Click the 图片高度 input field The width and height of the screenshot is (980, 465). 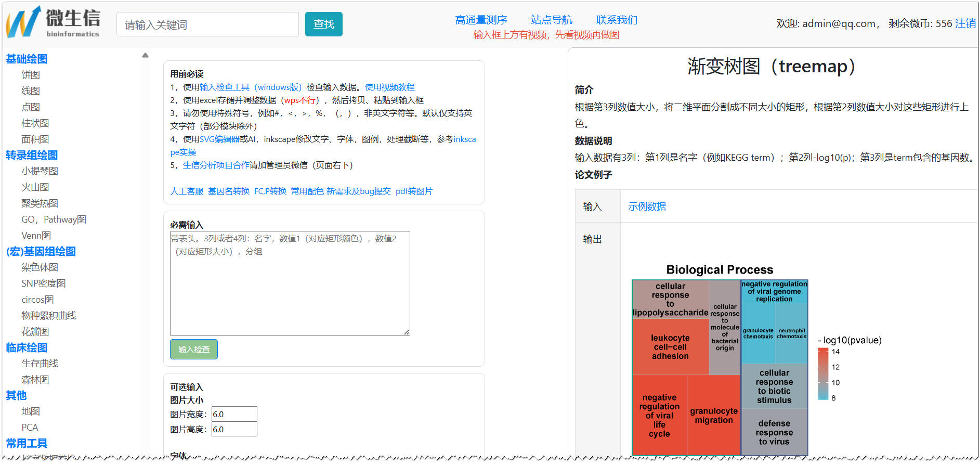(x=234, y=429)
